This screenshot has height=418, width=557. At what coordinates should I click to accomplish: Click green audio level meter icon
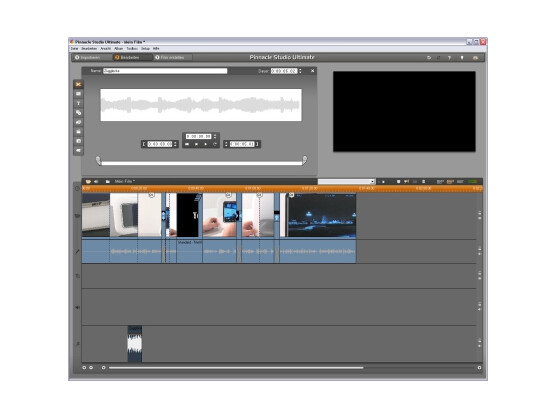pos(472,181)
